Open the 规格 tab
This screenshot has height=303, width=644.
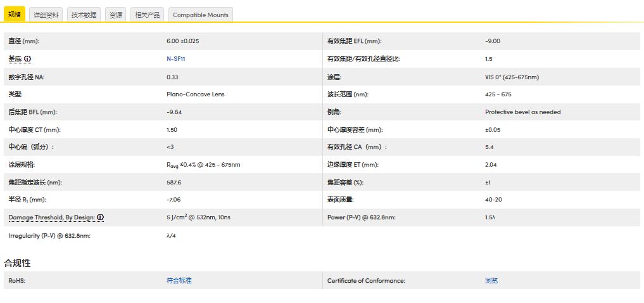pos(15,15)
